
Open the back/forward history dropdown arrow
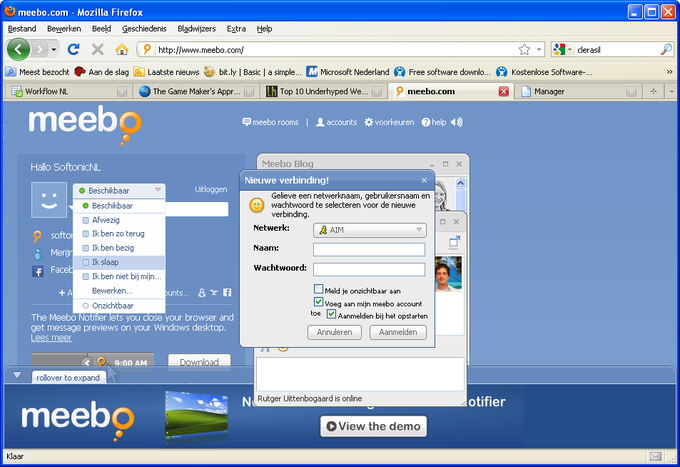click(x=54, y=49)
